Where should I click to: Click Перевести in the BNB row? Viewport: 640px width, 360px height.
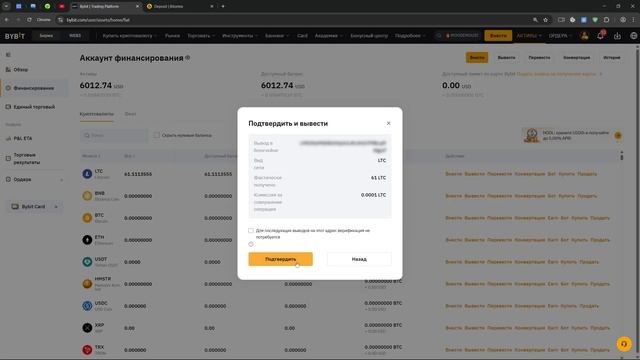499,196
